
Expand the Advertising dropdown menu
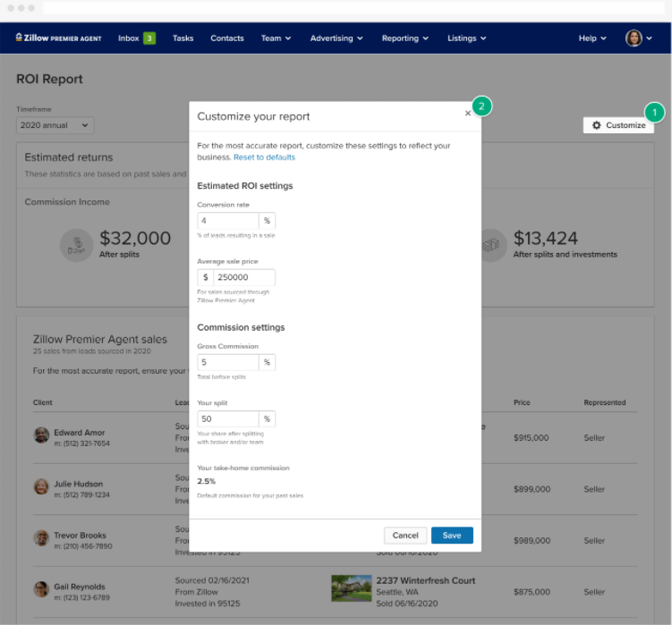point(336,38)
